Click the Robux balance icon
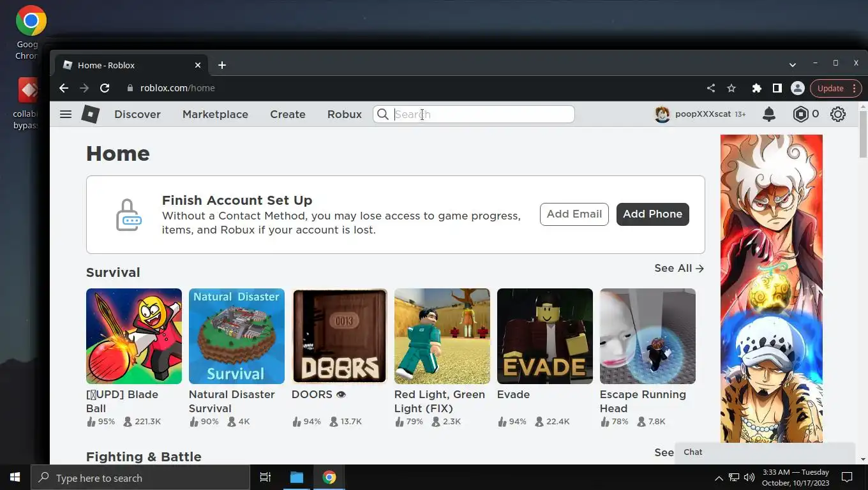 point(800,114)
